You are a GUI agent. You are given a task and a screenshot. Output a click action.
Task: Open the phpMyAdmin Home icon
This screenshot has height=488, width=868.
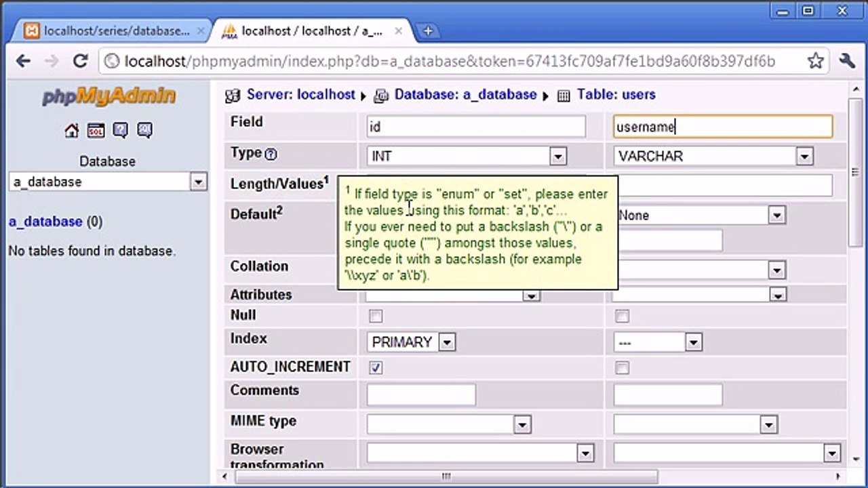pos(71,131)
